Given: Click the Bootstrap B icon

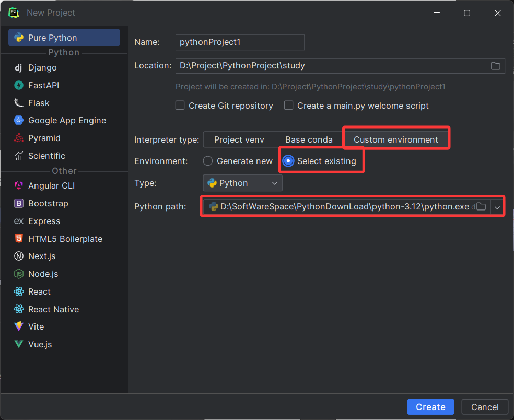Looking at the screenshot, I should (x=19, y=203).
